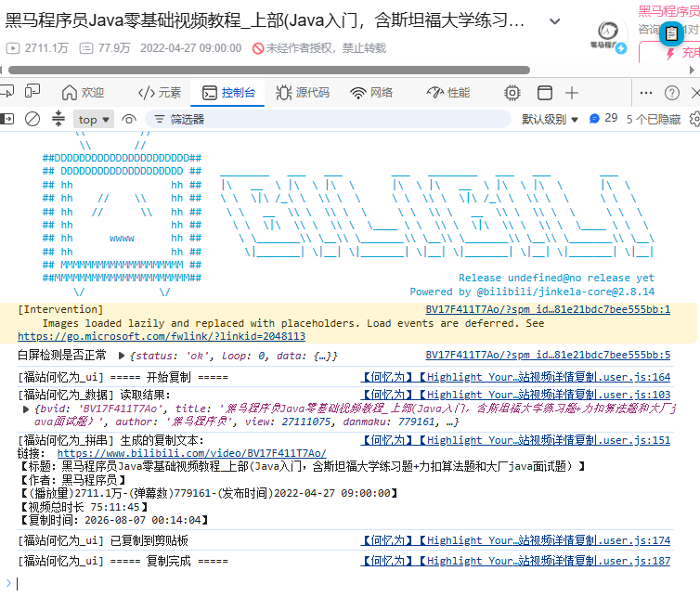
Task: Open the go.microsoft.com fwlink URL
Action: [x=162, y=336]
